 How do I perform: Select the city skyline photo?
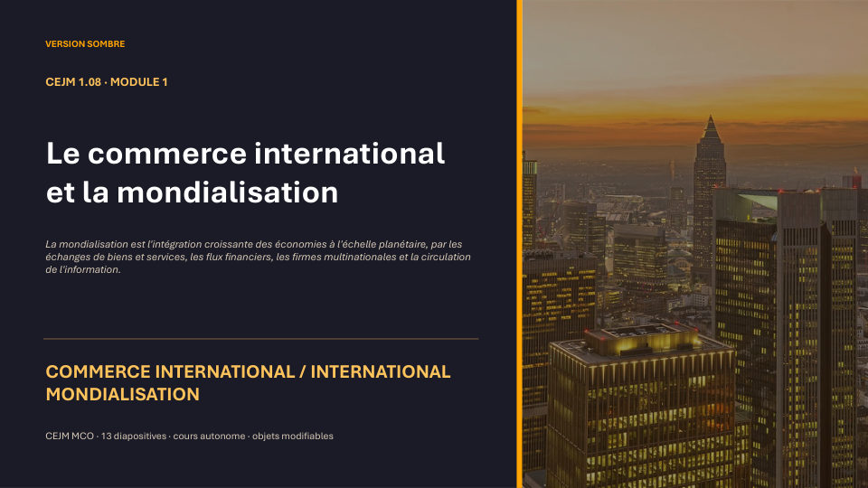(695, 244)
